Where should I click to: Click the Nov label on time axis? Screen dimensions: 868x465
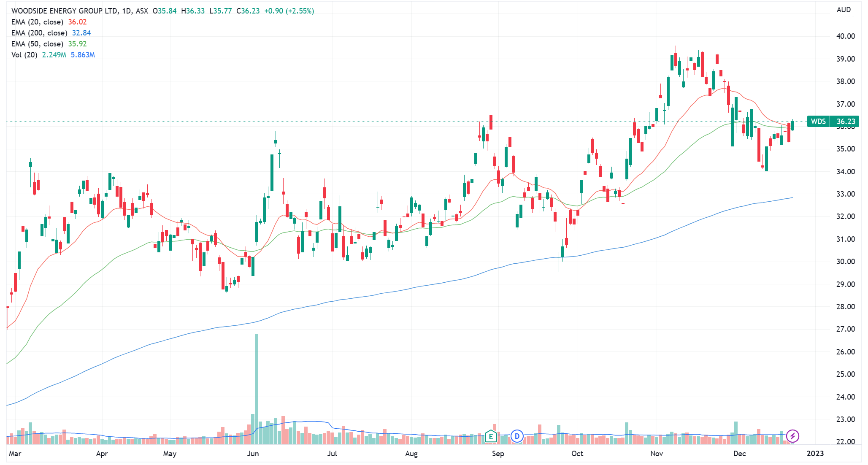(656, 454)
